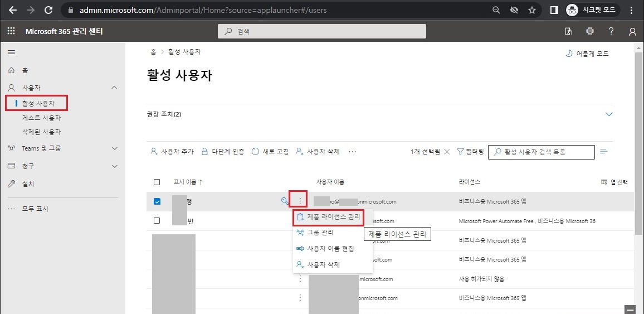The height and width of the screenshot is (314, 644).
Task: Open 게스트 사용자 in sidebar
Action: (x=41, y=118)
